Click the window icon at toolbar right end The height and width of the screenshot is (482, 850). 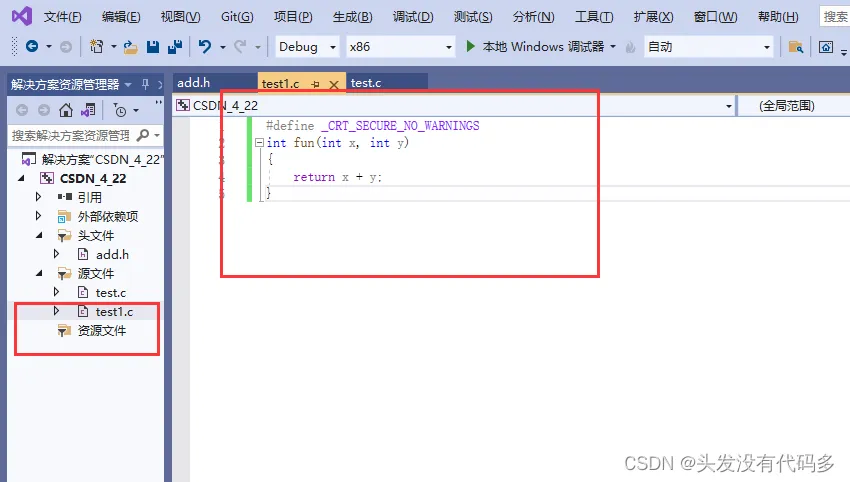coord(826,47)
